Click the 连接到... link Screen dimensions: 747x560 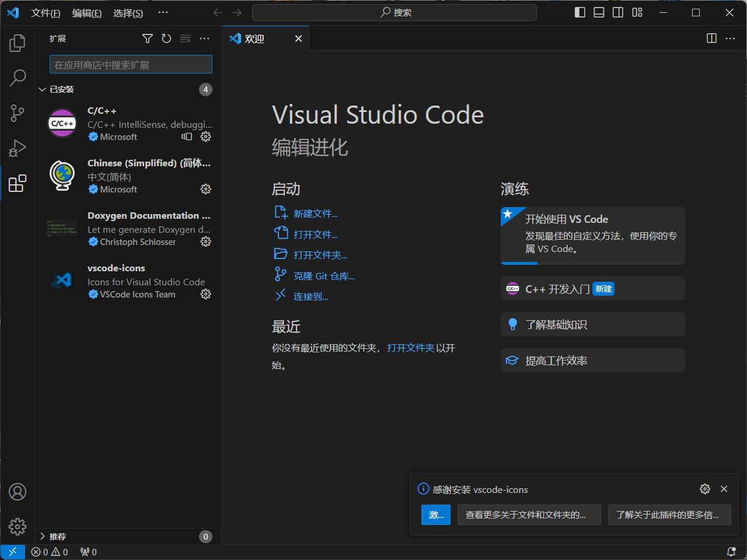point(310,296)
